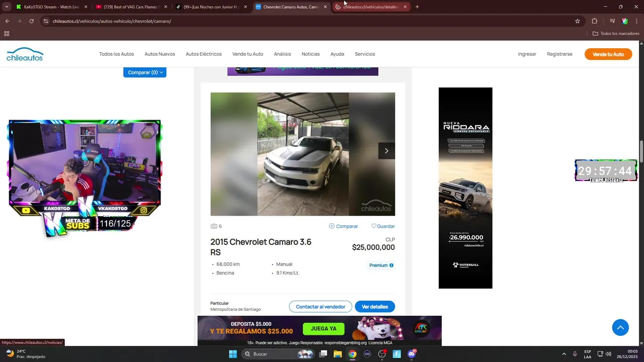Click Ver detalles button
The width and height of the screenshot is (644, 362).
(x=375, y=307)
